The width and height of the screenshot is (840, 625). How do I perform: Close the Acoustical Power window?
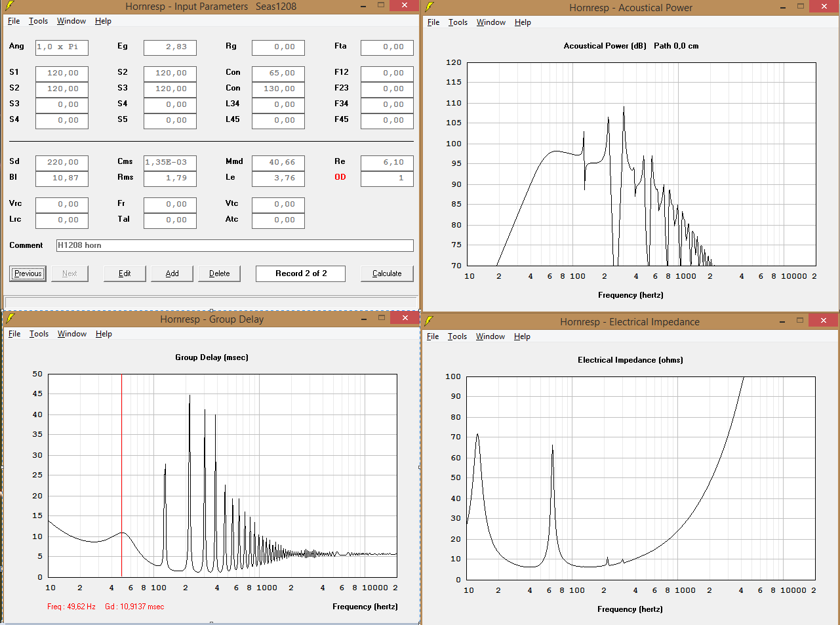(x=824, y=6)
